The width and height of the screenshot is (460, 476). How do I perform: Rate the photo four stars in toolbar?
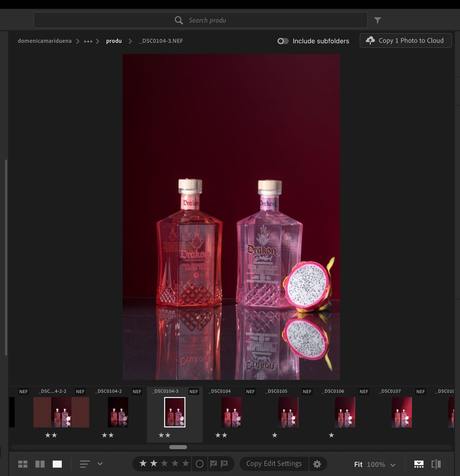175,463
